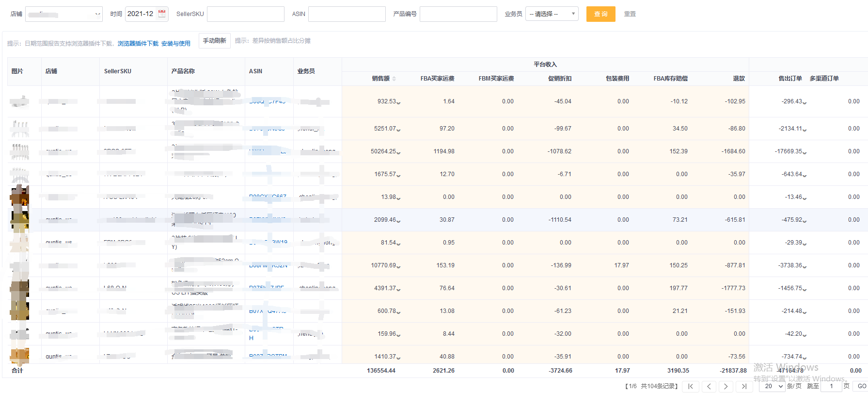Expand the caret beside 售出订单 -17669.35

click(x=805, y=153)
